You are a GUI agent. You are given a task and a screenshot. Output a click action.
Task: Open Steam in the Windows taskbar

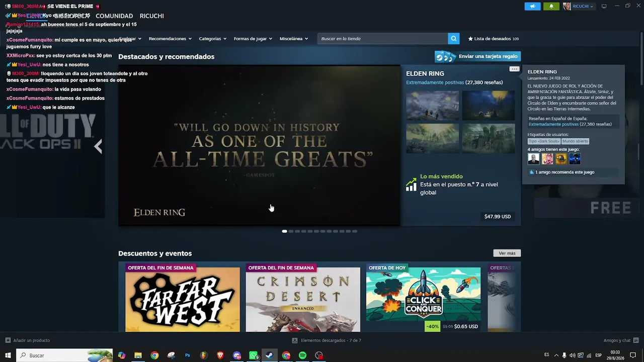(x=269, y=355)
